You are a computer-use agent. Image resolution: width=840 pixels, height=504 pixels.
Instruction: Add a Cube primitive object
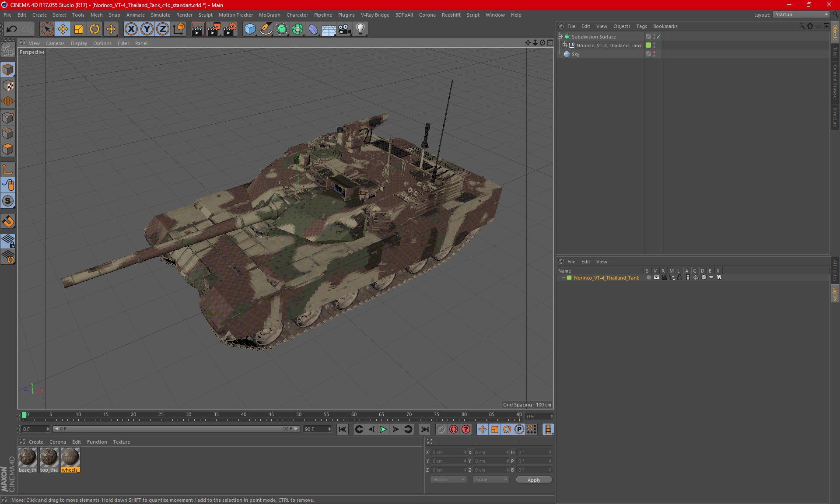(x=250, y=29)
